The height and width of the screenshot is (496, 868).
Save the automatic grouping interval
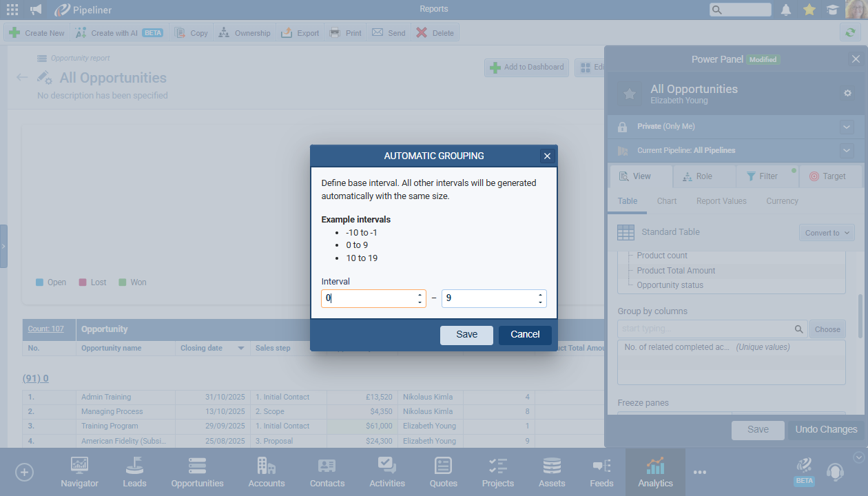click(x=466, y=335)
